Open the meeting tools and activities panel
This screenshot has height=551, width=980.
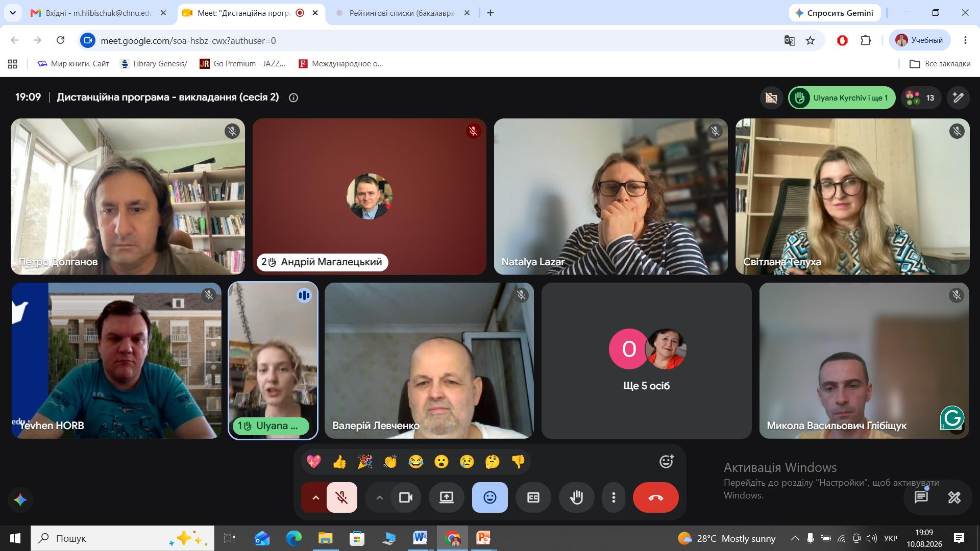coord(954,497)
